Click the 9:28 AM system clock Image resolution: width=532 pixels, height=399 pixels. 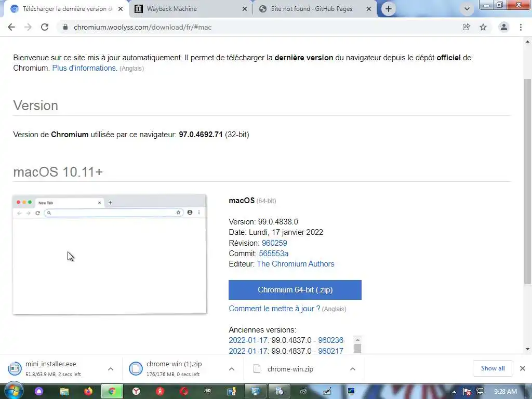pos(506,392)
